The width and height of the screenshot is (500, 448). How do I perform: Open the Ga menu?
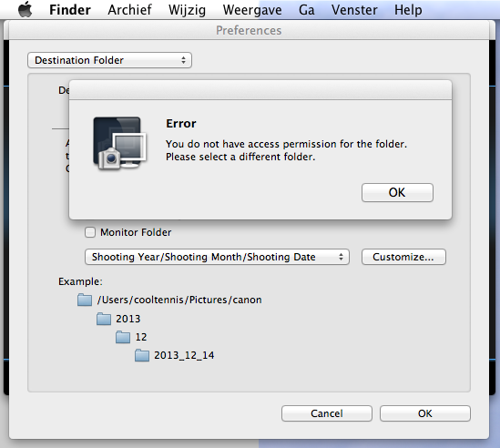(306, 10)
